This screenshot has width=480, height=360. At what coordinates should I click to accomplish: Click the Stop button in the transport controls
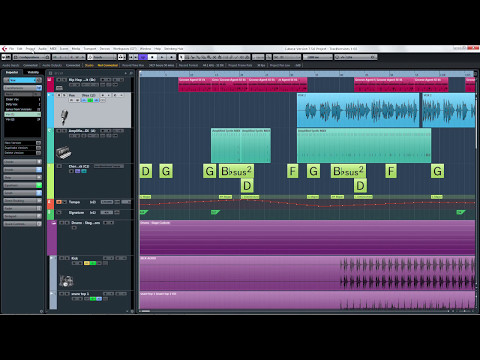click(152, 57)
